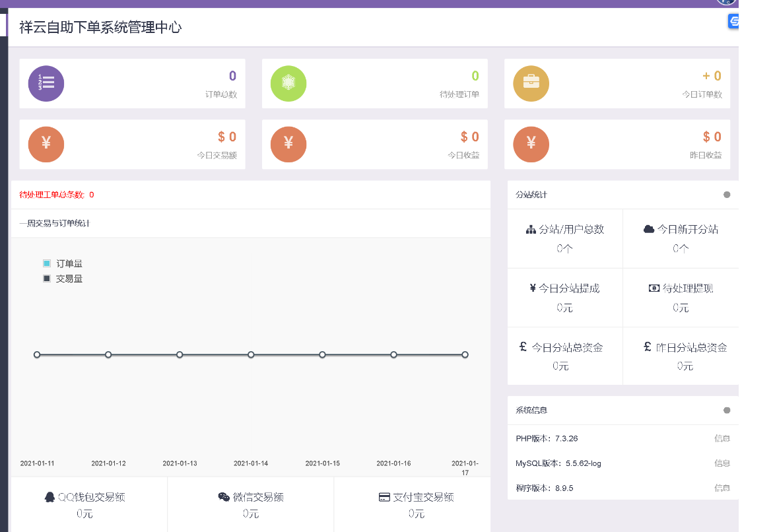Click the gray dot in 系统信息 header
Image resolution: width=773 pixels, height=532 pixels.
tap(727, 410)
